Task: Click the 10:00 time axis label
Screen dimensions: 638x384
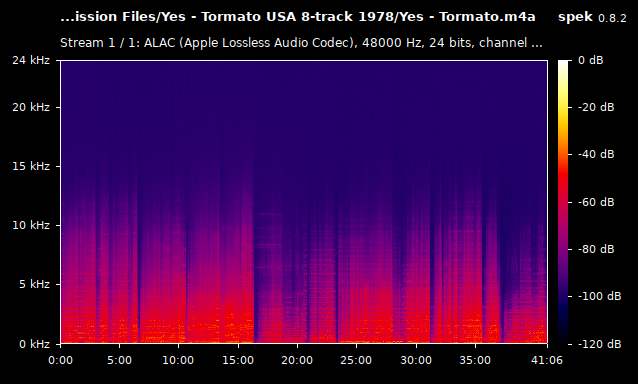Action: click(x=178, y=360)
